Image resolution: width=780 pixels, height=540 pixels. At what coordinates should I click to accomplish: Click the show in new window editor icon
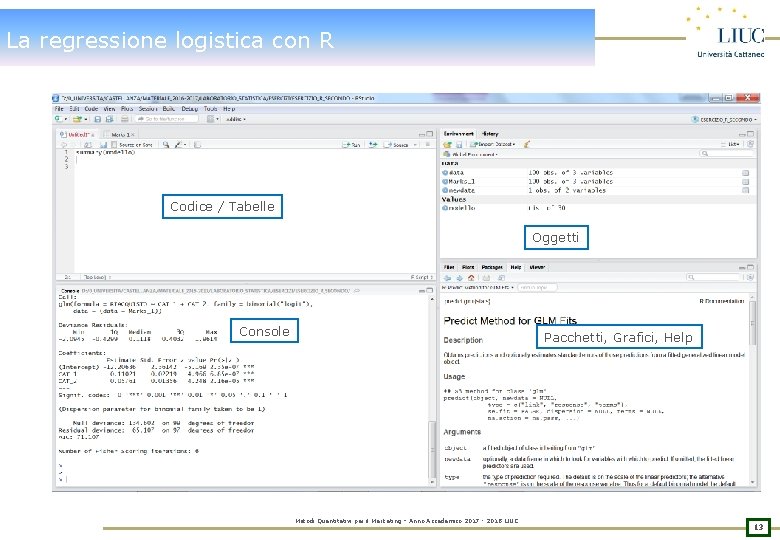coord(88,145)
